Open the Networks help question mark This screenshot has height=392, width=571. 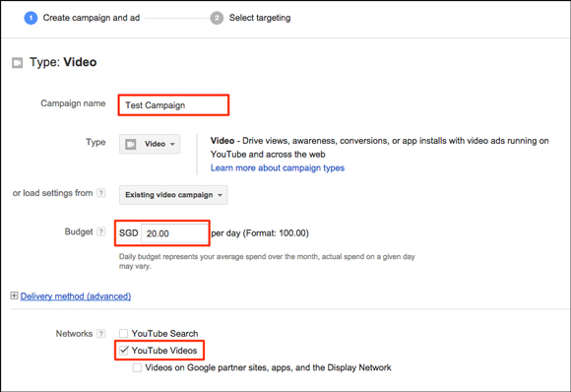(x=101, y=333)
